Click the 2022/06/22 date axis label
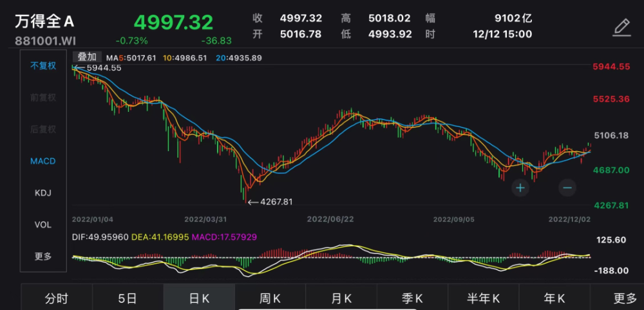 point(330,219)
